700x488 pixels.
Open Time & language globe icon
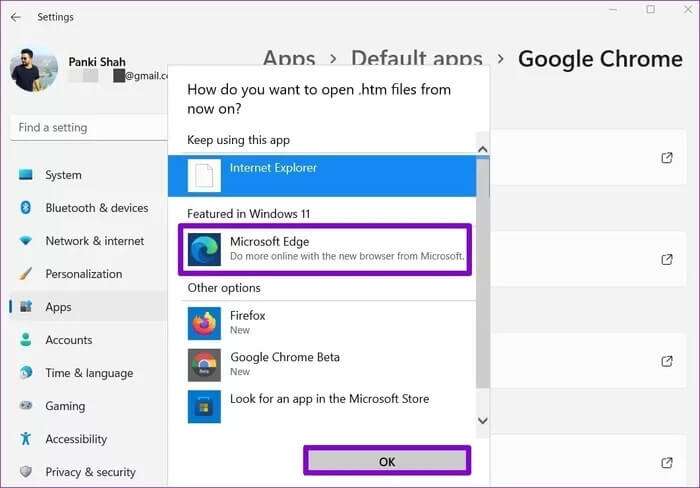26,372
